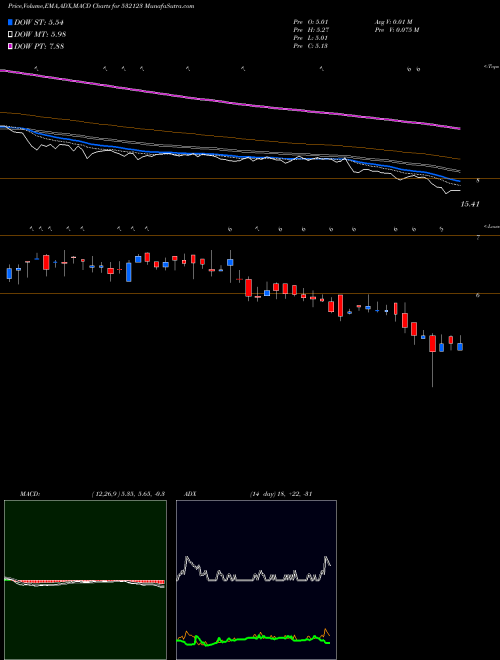500x660 pixels.
Task: Click the 'Pre V: 0.075 M' volume text
Action: click(396, 30)
